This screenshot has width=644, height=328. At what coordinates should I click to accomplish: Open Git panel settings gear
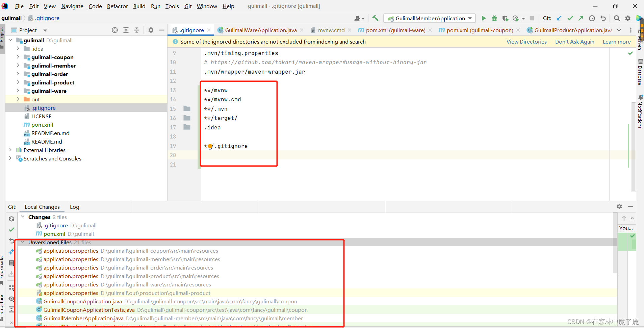coord(619,206)
